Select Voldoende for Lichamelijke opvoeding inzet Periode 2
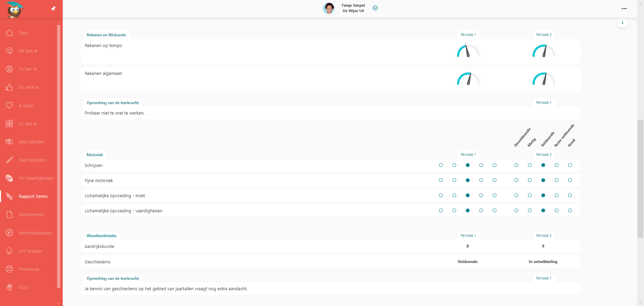This screenshot has height=306, width=644. pyautogui.click(x=543, y=195)
